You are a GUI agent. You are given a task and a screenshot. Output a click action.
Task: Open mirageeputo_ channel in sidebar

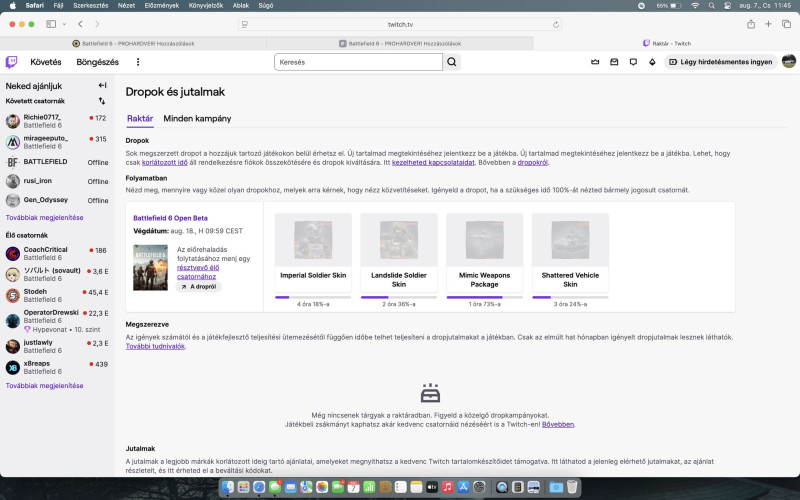click(x=57, y=142)
